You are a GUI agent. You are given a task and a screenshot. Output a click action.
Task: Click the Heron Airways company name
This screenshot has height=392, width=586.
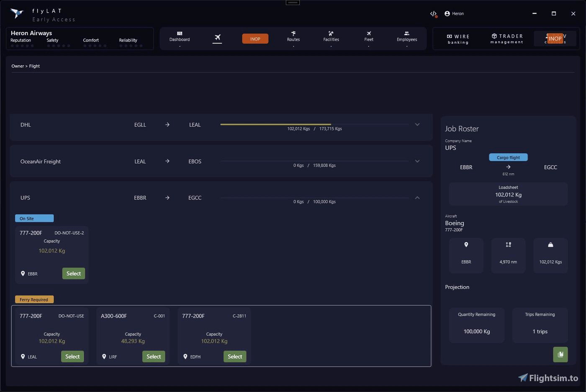31,33
